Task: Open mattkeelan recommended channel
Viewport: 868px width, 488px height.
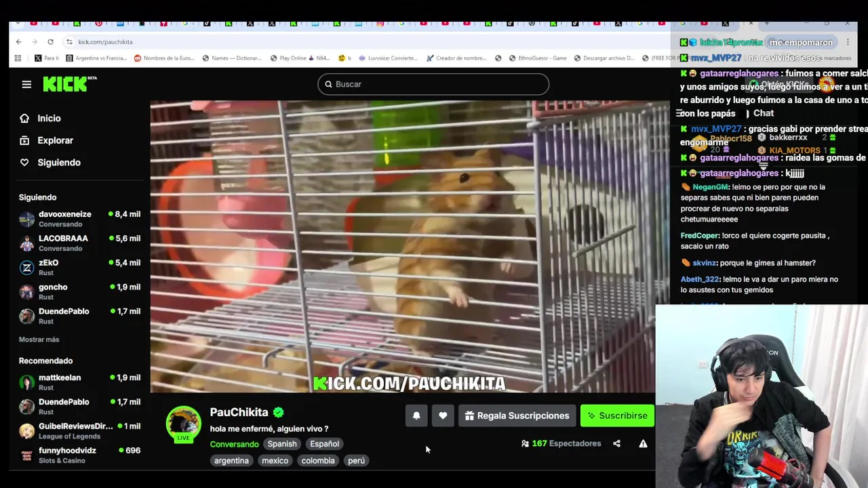Action: [79, 382]
